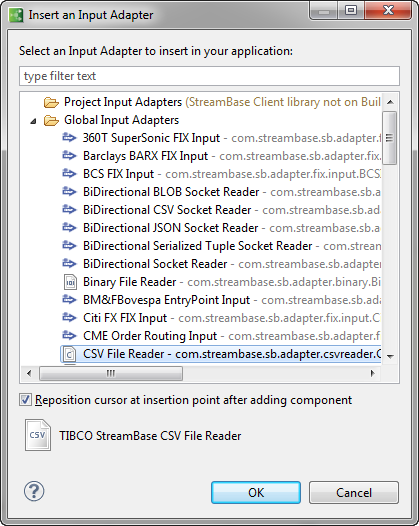Click the Barclays BARX FIX Input adapter icon

click(x=69, y=156)
